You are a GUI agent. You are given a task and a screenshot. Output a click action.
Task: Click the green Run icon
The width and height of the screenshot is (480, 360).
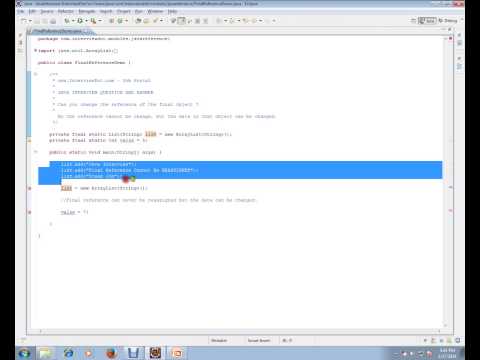(80, 21)
